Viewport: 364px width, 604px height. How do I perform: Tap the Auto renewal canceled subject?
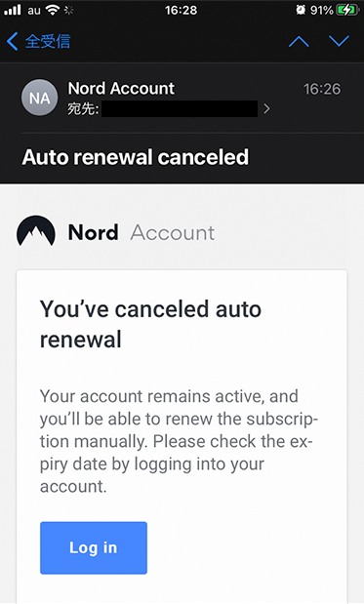coord(136,157)
